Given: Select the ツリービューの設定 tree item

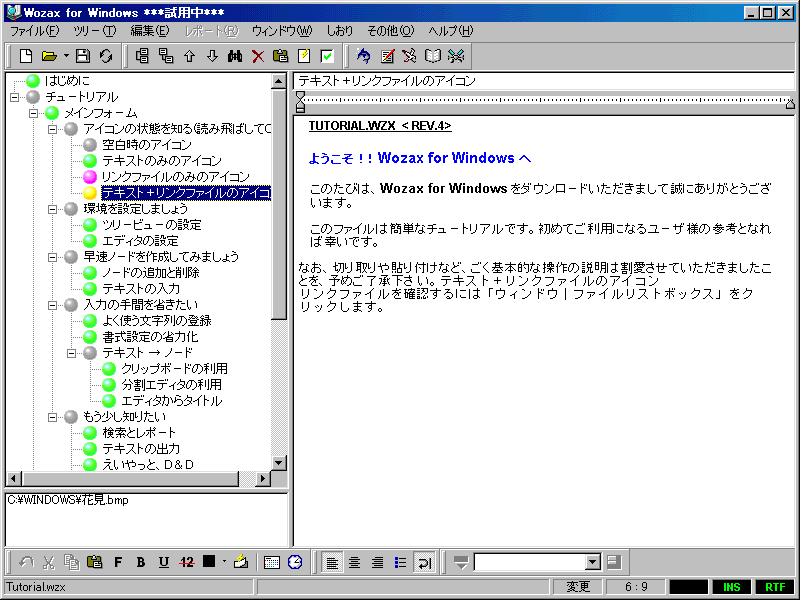Looking at the screenshot, I should pos(152,225).
